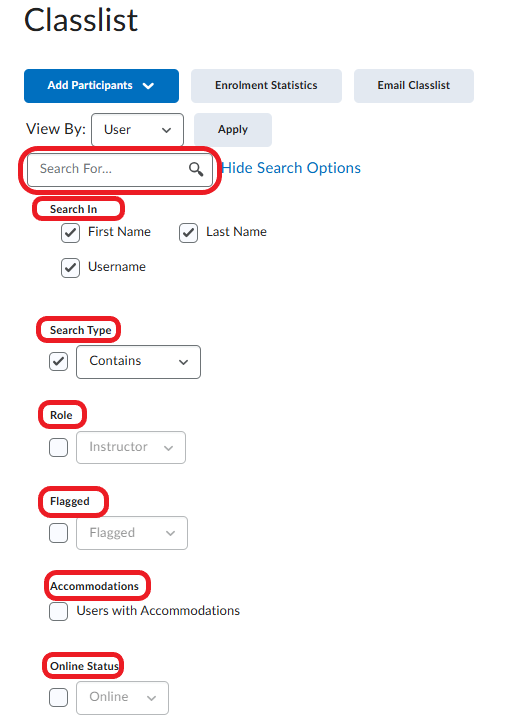Expand the Flagged status dropdown
The image size is (518, 724).
132,533
